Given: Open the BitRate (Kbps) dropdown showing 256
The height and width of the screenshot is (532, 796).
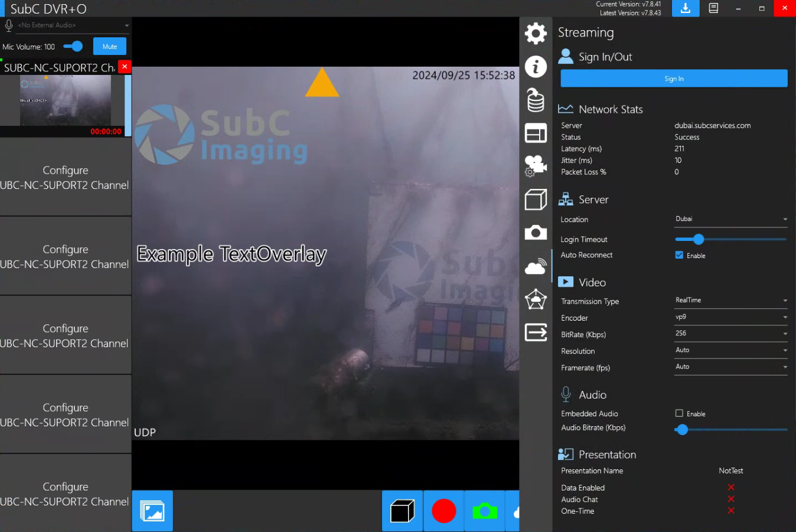Looking at the screenshot, I should pos(731,334).
